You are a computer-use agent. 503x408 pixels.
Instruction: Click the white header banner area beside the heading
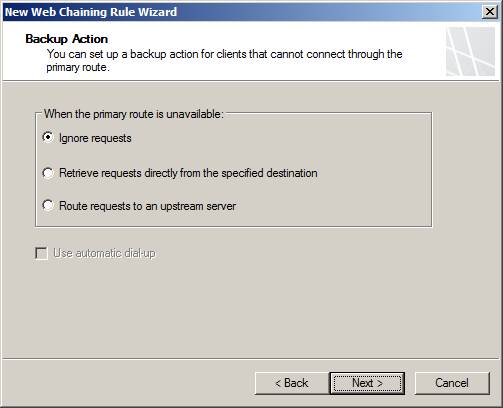[267, 37]
